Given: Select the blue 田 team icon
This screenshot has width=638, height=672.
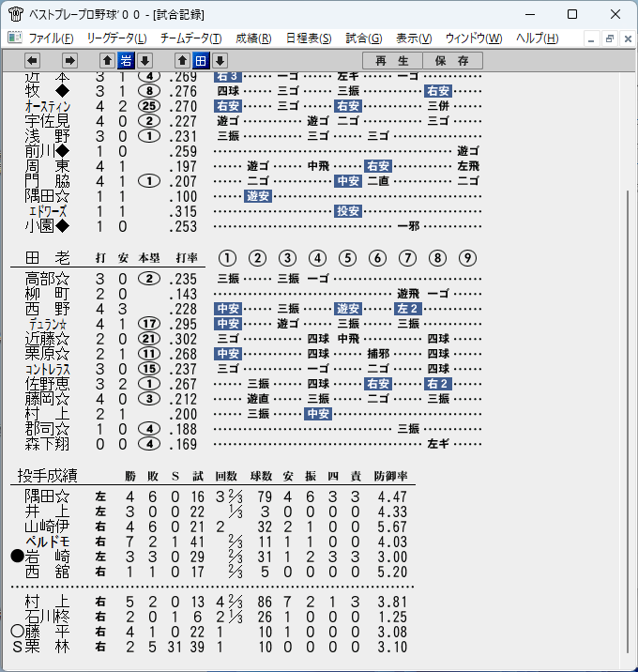Looking at the screenshot, I should coord(201,60).
